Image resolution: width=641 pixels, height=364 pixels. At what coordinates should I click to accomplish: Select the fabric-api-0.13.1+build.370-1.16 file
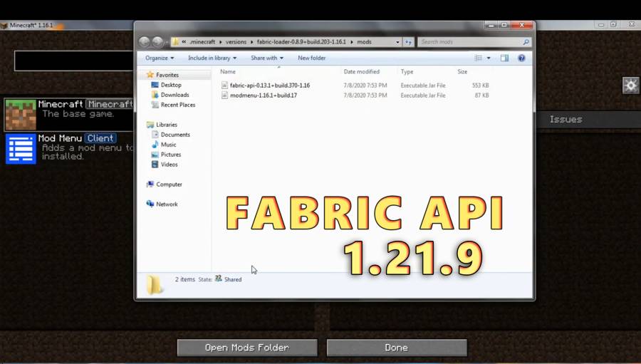click(270, 85)
